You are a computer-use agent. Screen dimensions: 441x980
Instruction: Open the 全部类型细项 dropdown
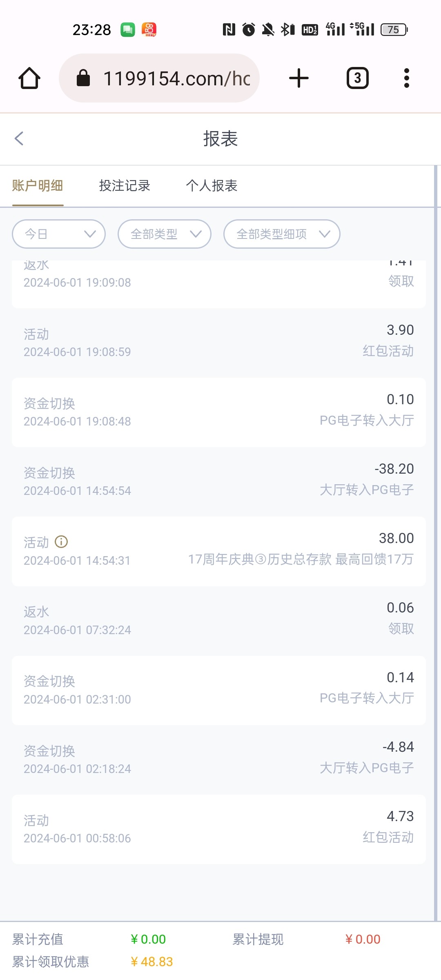(x=282, y=234)
